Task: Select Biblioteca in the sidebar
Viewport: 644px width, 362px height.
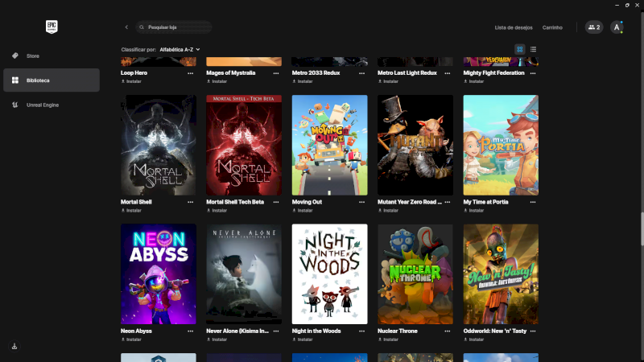Action: (52, 80)
